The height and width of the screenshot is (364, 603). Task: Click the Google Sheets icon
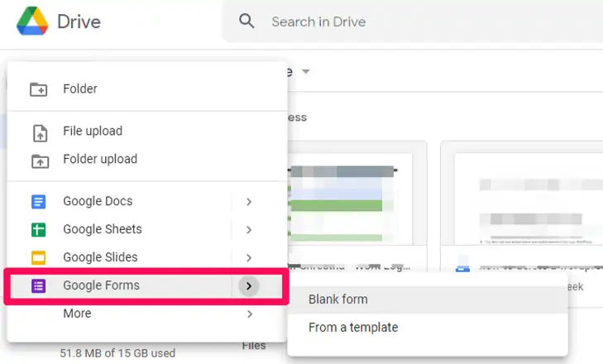pyautogui.click(x=39, y=230)
